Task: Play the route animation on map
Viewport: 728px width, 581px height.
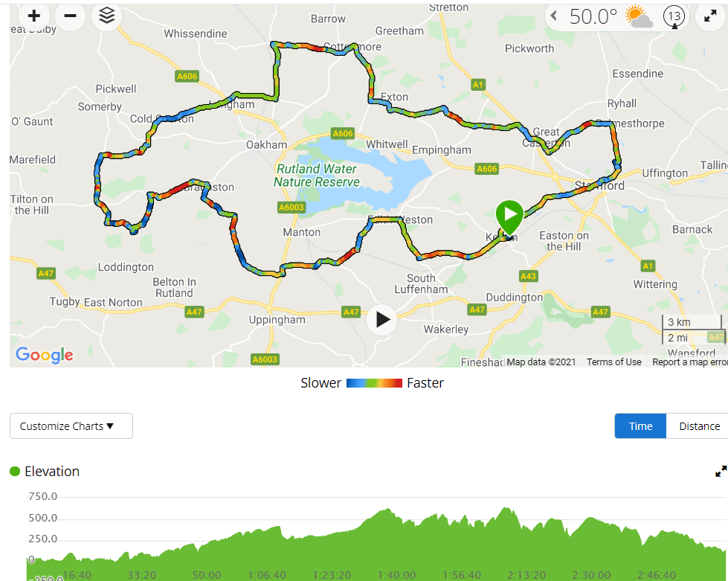Action: point(382,320)
